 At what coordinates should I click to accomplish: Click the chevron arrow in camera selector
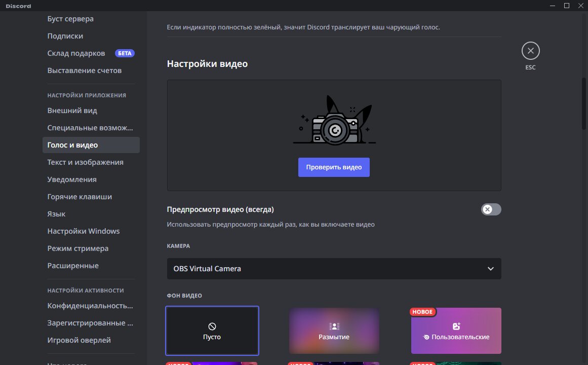(490, 269)
